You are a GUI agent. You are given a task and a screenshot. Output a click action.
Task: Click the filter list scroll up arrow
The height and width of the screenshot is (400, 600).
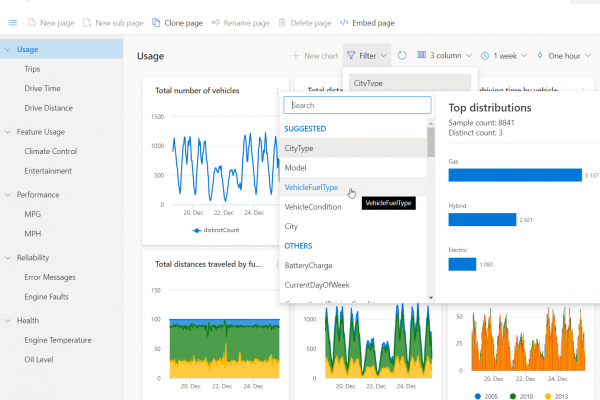431,123
